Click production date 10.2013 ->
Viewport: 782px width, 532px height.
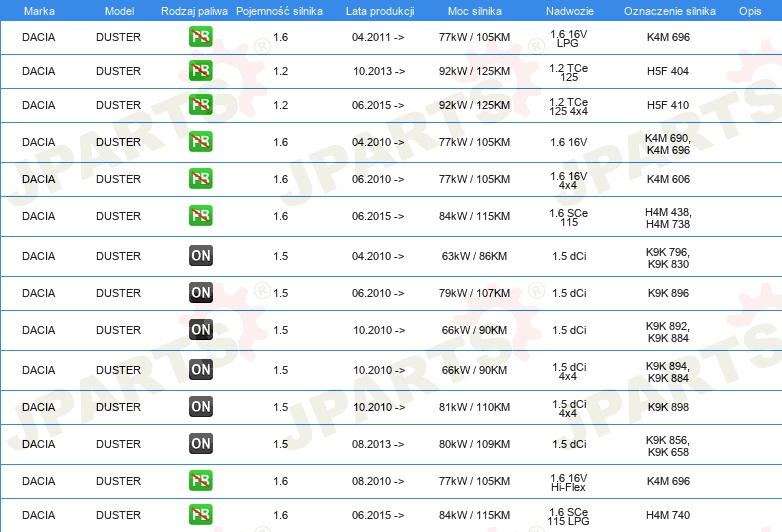tap(379, 71)
